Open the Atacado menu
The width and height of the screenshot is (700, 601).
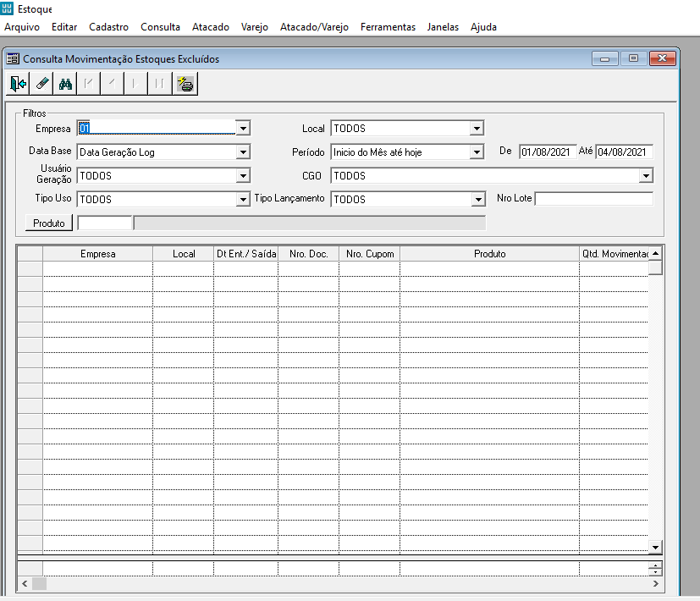click(x=210, y=27)
